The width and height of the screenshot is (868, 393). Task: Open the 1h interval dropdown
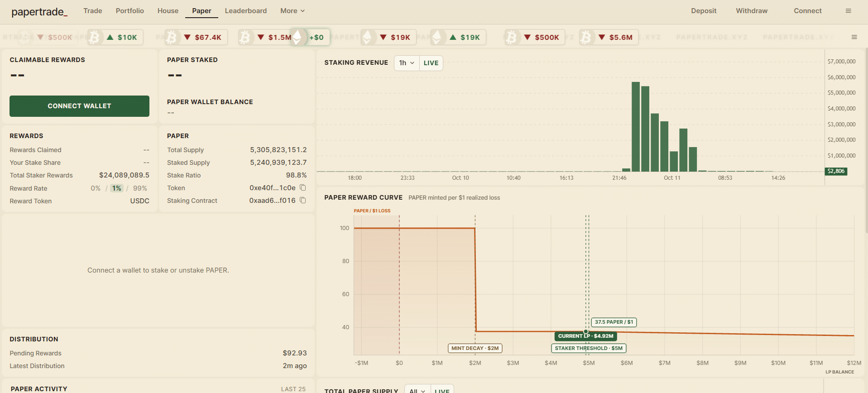click(407, 63)
